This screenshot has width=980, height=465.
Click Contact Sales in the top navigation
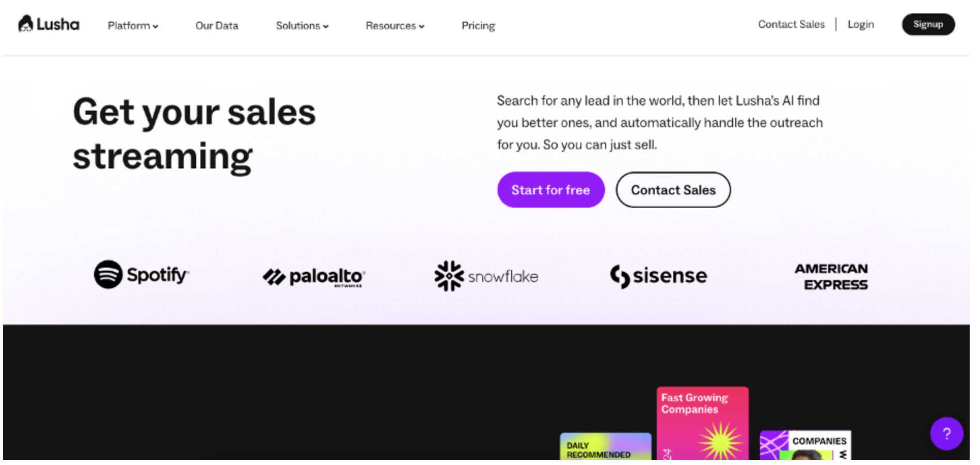coord(791,24)
